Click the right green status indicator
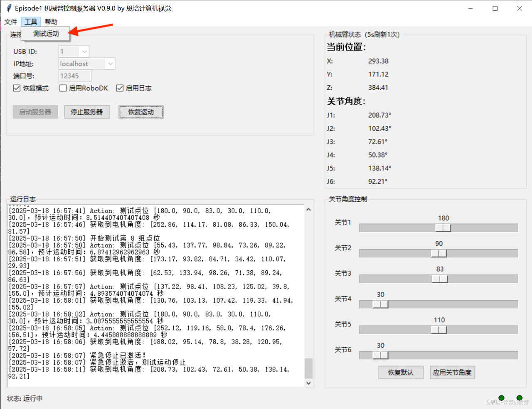 coord(519,398)
